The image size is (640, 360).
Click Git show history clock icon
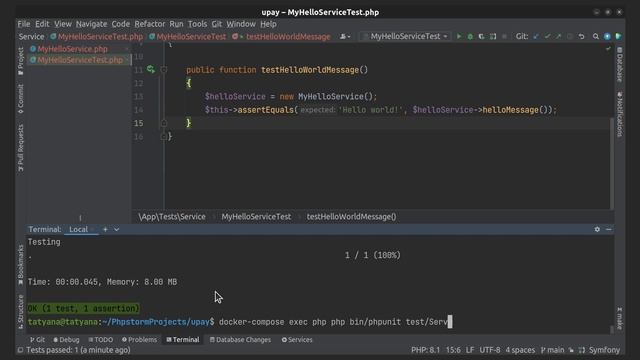[x=570, y=36]
